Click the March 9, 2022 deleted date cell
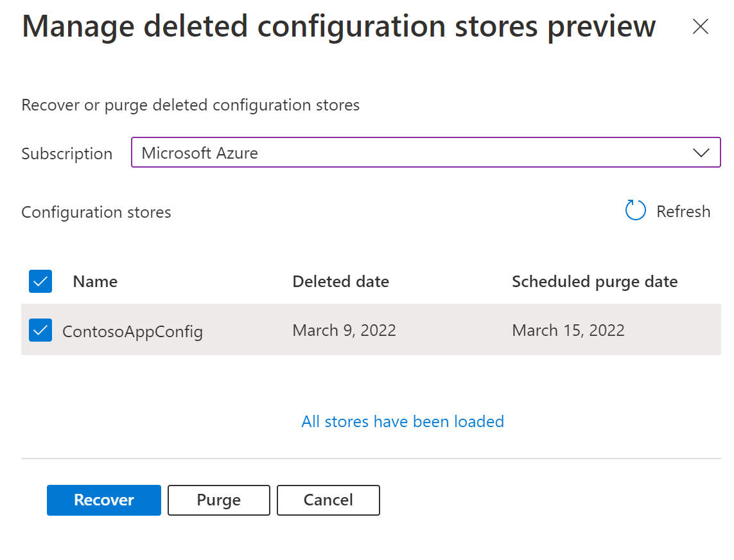Image resolution: width=734 pixels, height=560 pixels. pyautogui.click(x=344, y=330)
